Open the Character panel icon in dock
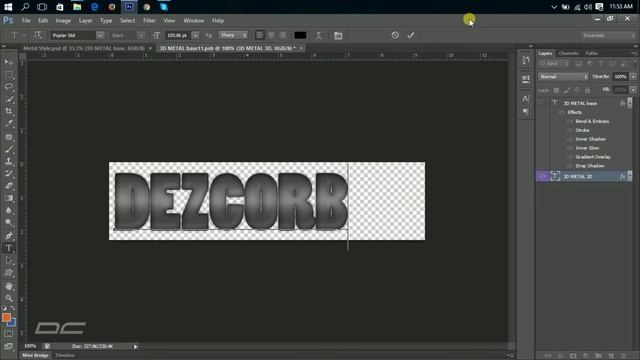The image size is (640, 360). click(x=526, y=98)
